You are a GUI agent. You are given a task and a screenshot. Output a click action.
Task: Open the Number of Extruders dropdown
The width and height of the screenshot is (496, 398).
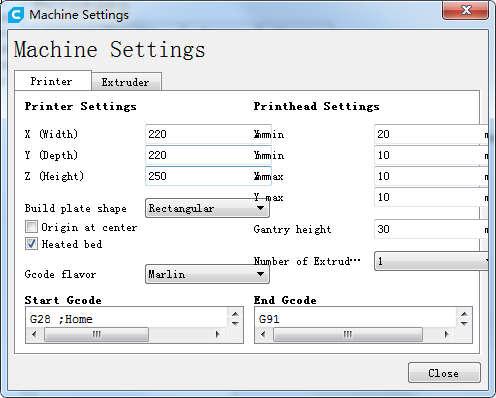click(431, 261)
